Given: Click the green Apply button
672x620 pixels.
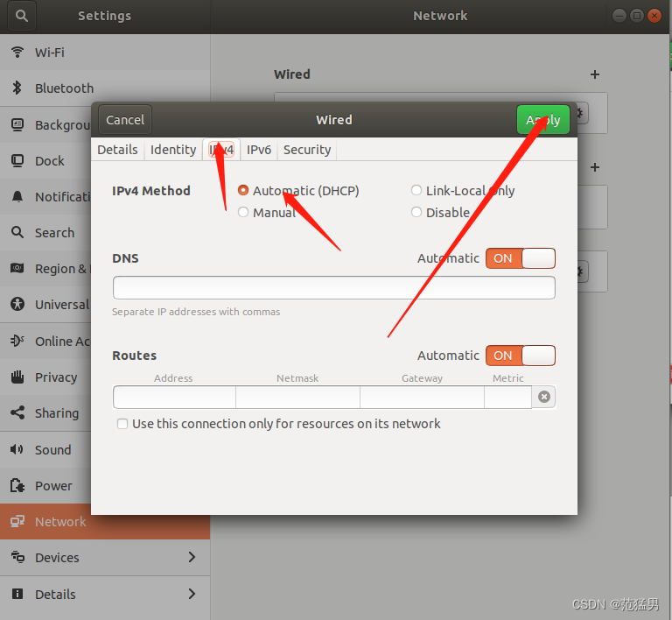Looking at the screenshot, I should click(543, 120).
